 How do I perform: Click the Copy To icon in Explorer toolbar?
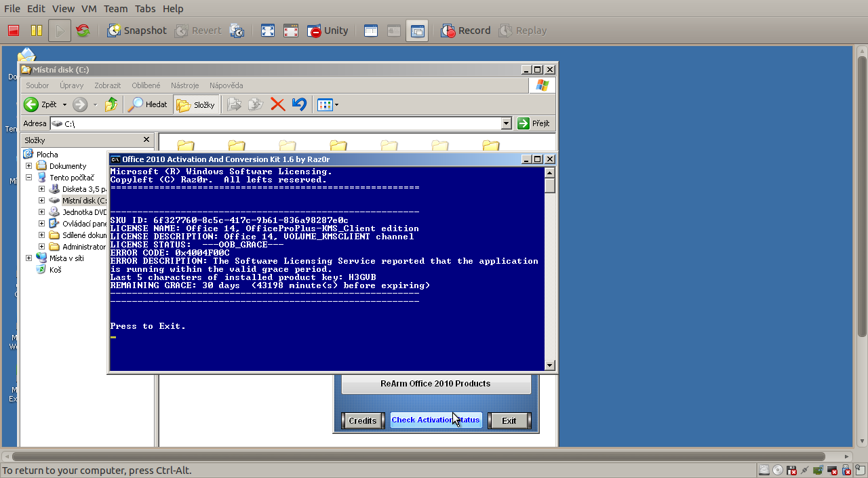(256, 104)
